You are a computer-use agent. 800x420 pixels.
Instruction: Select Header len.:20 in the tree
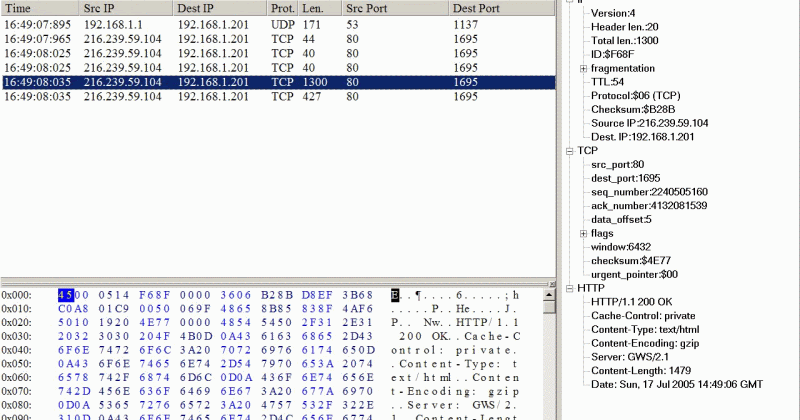pos(624,27)
